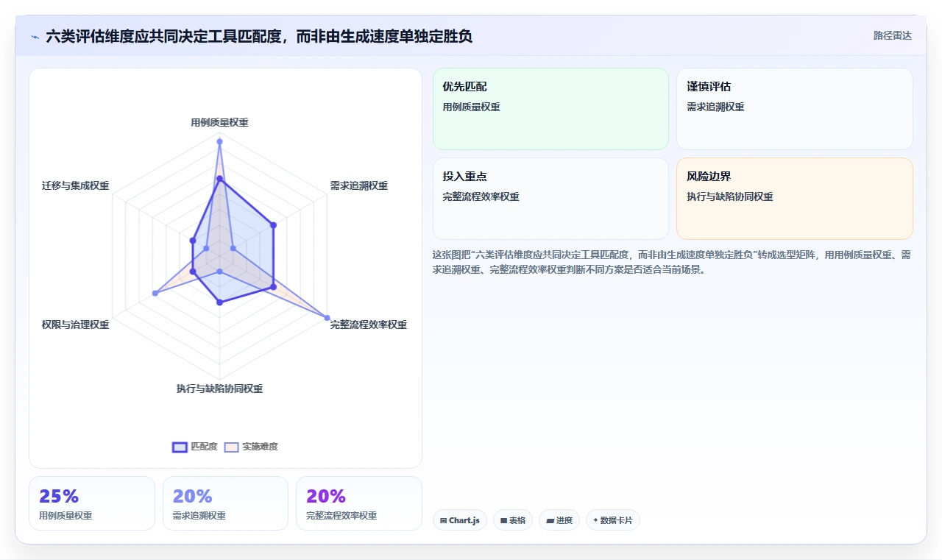Select the 数据卡片 tag
The width and height of the screenshot is (942, 560).
[x=613, y=520]
